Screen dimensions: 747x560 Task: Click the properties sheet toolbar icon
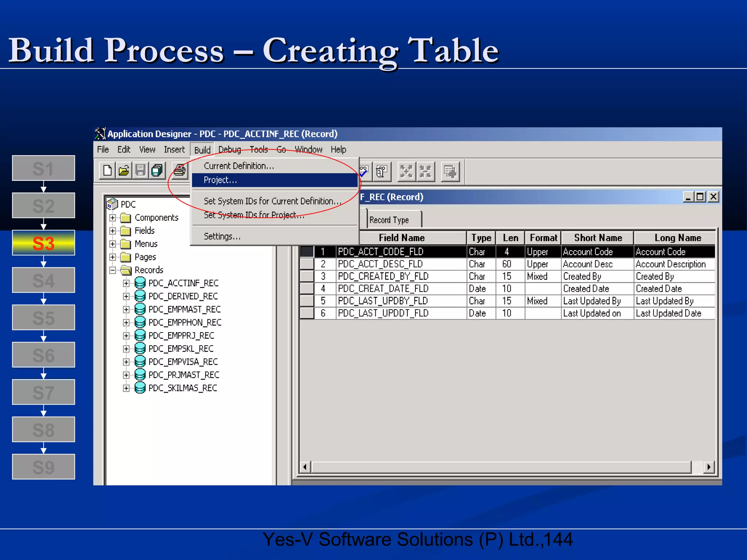[382, 171]
